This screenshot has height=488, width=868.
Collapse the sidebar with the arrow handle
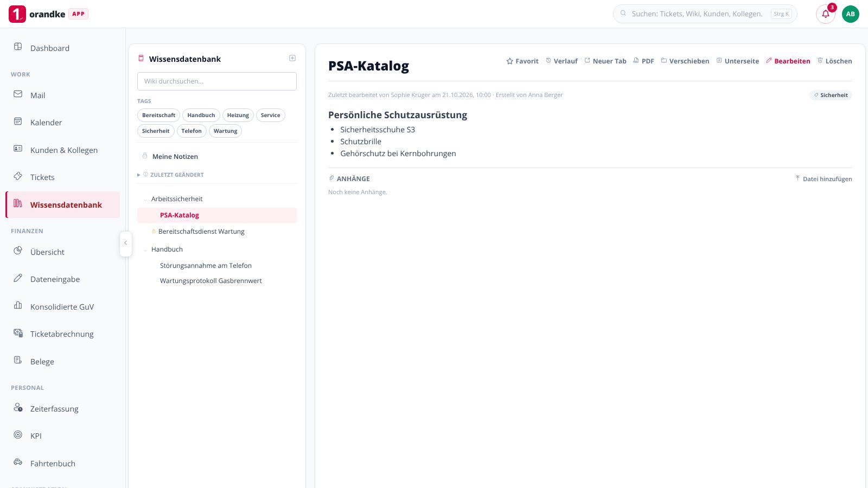[x=125, y=243]
